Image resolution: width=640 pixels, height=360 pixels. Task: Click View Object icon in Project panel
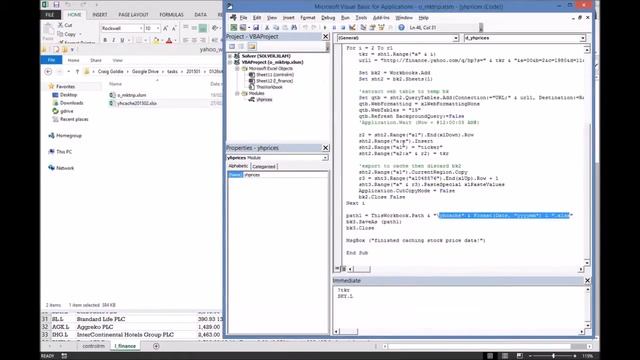241,47
